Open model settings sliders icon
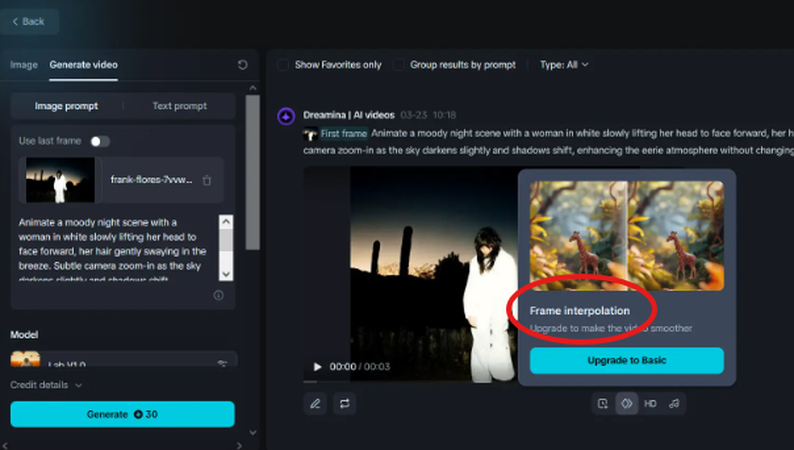The image size is (794, 450). click(222, 363)
